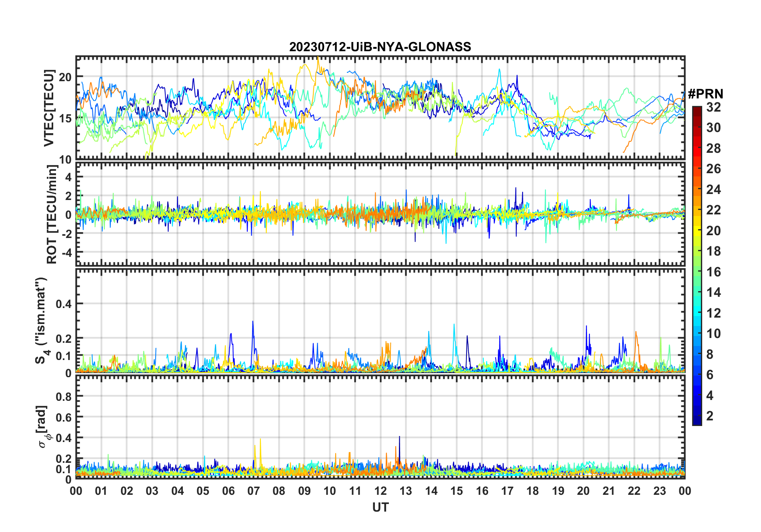Screen dimensions: 761x532
Task: Select colorbar tick label 26
Action: (x=713, y=169)
